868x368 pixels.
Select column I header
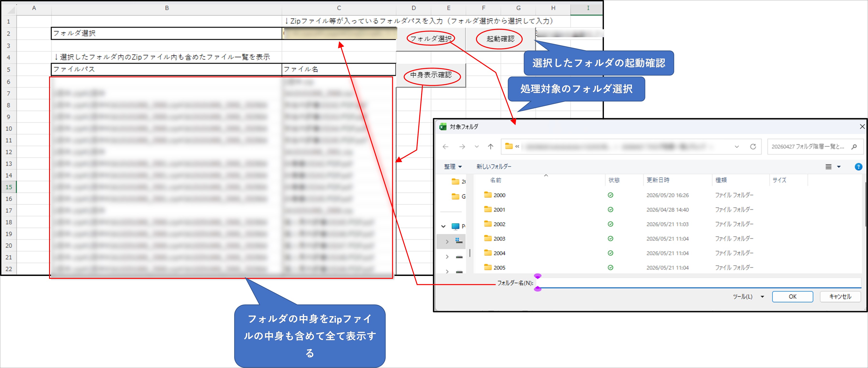[588, 8]
